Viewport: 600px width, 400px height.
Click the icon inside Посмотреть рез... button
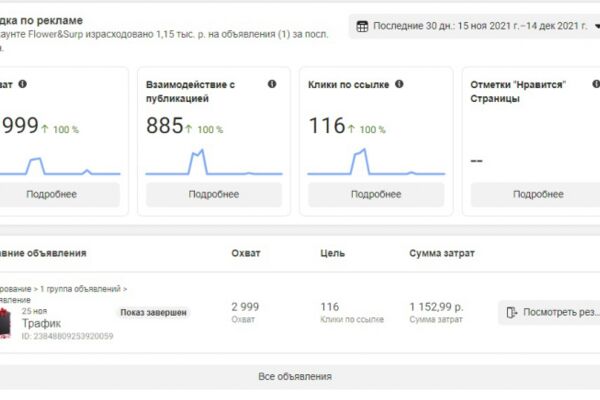[512, 312]
